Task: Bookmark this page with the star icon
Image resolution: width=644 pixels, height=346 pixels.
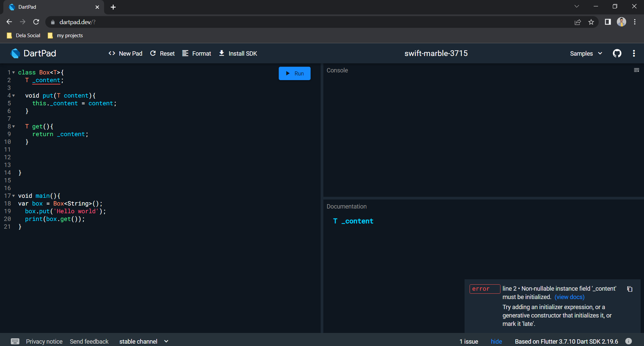Action: coord(591,22)
